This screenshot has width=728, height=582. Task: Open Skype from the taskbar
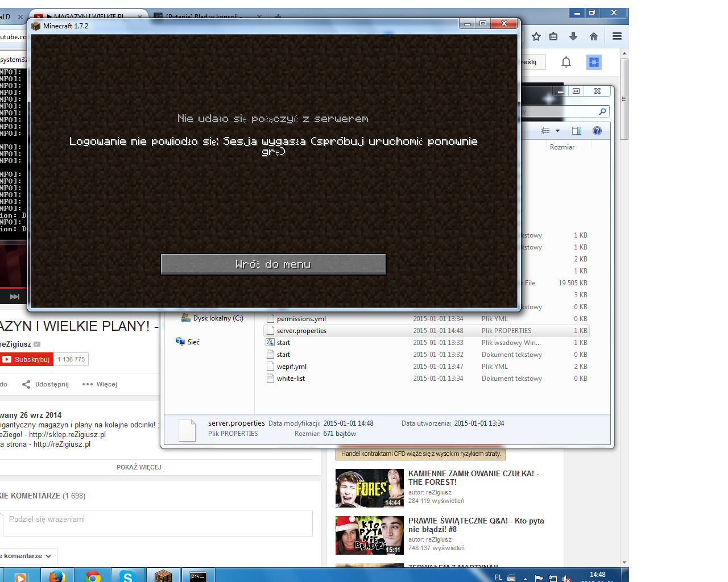pyautogui.click(x=128, y=576)
